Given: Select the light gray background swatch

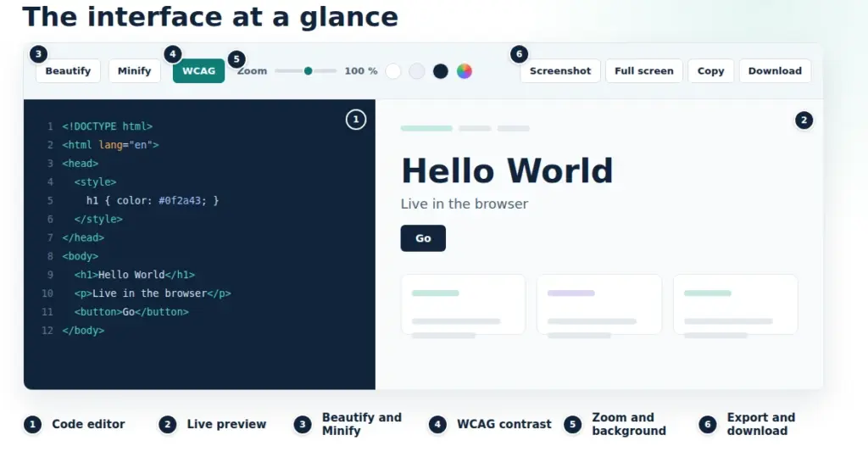Looking at the screenshot, I should tap(417, 71).
